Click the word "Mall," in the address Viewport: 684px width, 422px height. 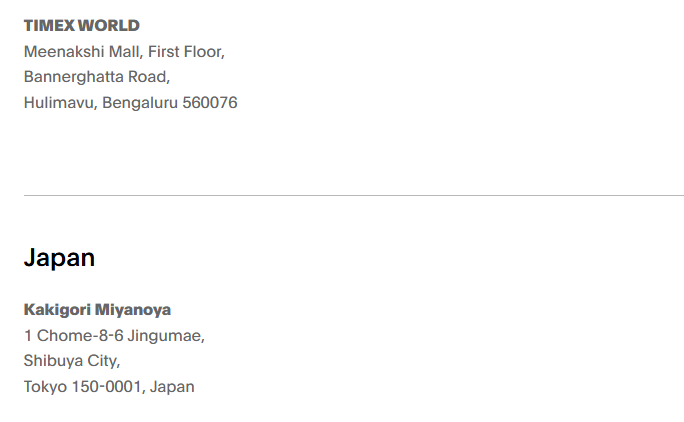point(123,51)
